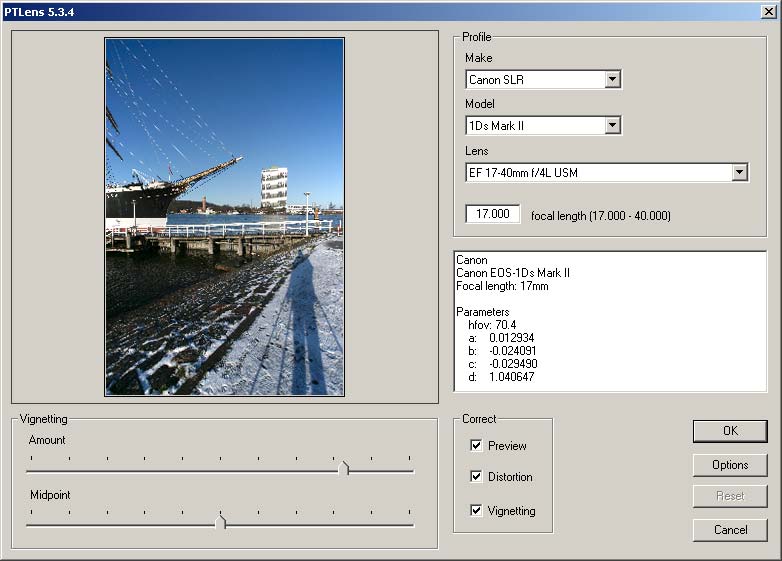
Task: Click the 'd: 1.040647' parameter line
Action: pyautogui.click(x=501, y=376)
